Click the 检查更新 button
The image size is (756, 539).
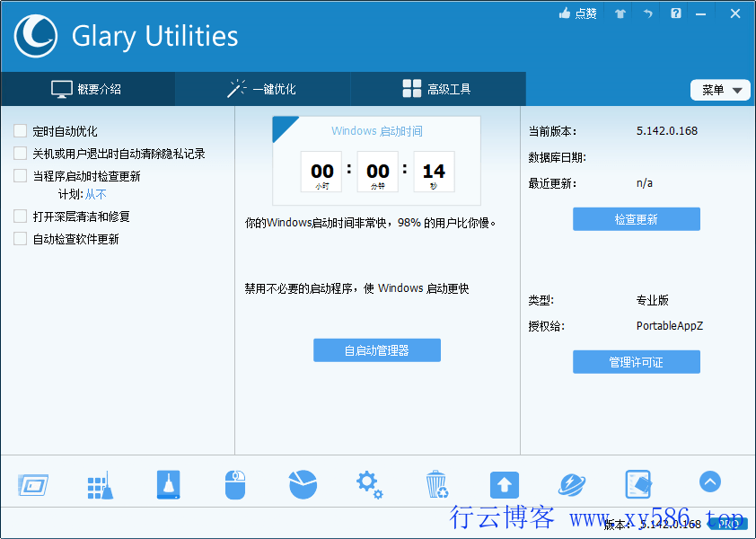pyautogui.click(x=636, y=218)
